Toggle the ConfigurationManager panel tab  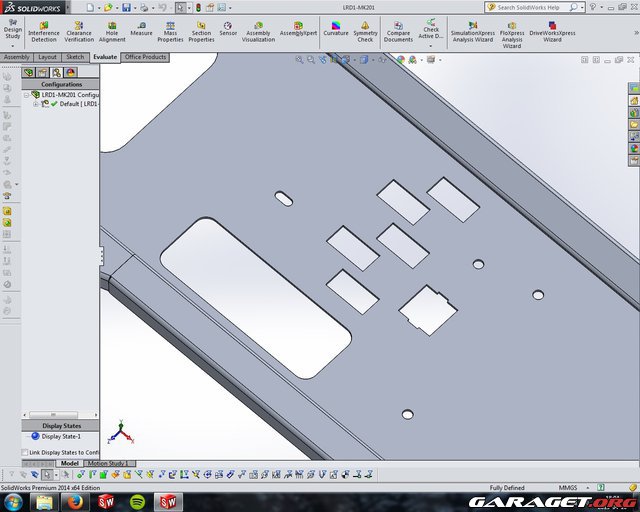click(56, 72)
